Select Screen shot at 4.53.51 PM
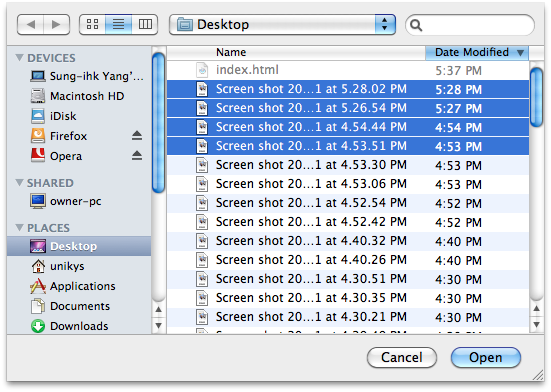This screenshot has width=551, height=392. coord(348,146)
